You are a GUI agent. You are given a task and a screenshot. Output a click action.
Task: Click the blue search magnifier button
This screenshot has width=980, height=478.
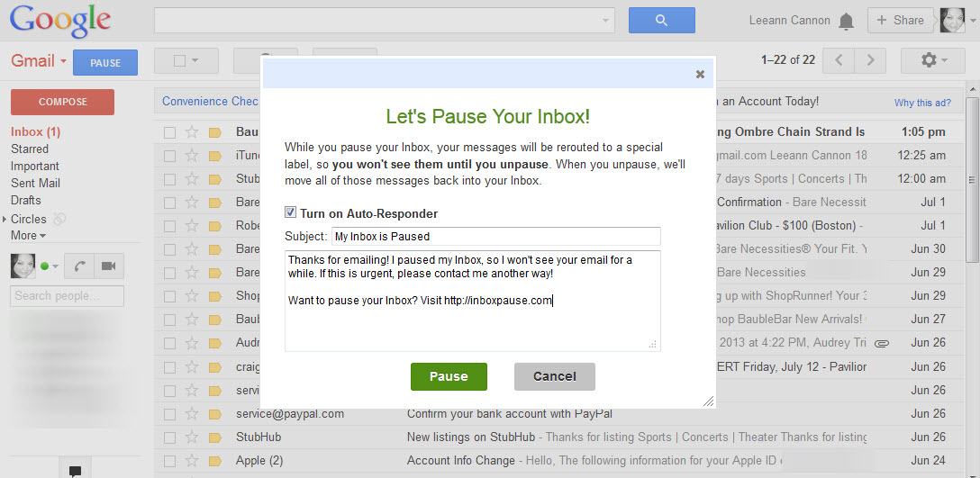tap(661, 21)
